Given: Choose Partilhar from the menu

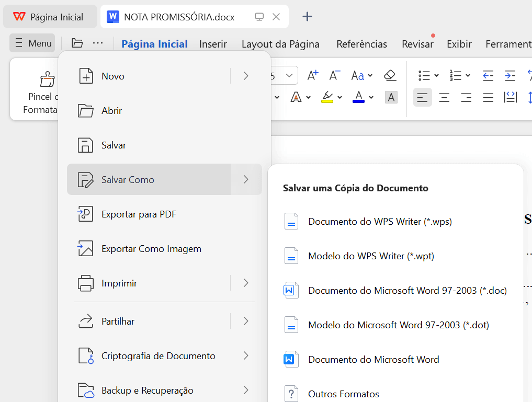Looking at the screenshot, I should (149, 321).
